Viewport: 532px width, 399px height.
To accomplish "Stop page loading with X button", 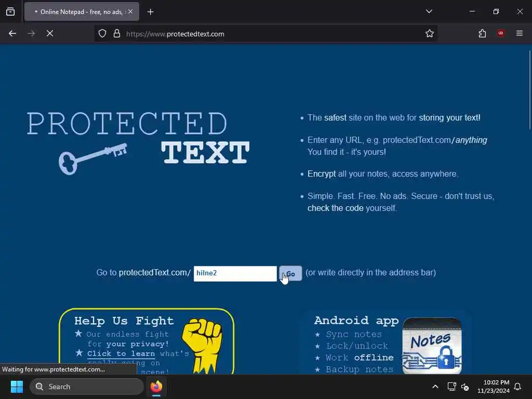I will 50,33.
